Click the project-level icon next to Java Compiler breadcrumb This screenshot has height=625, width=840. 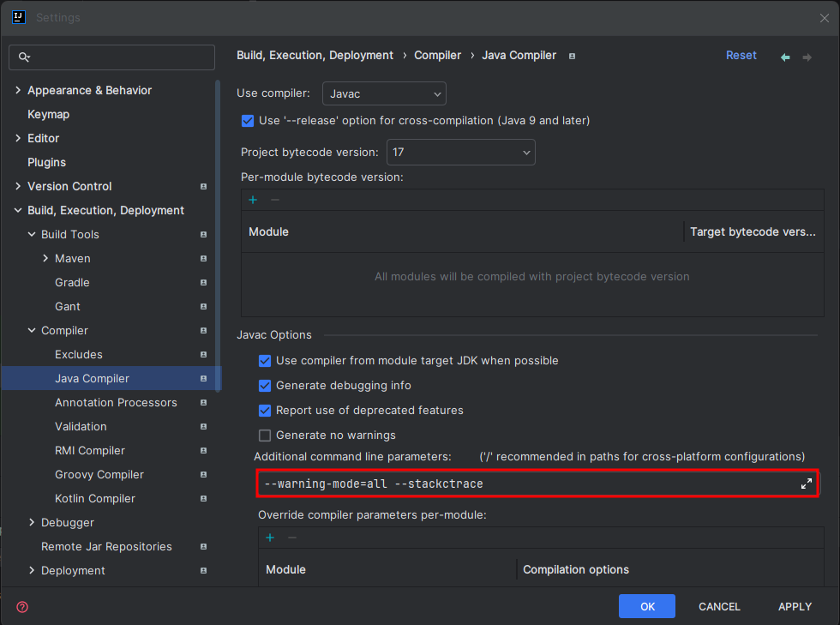coord(573,56)
